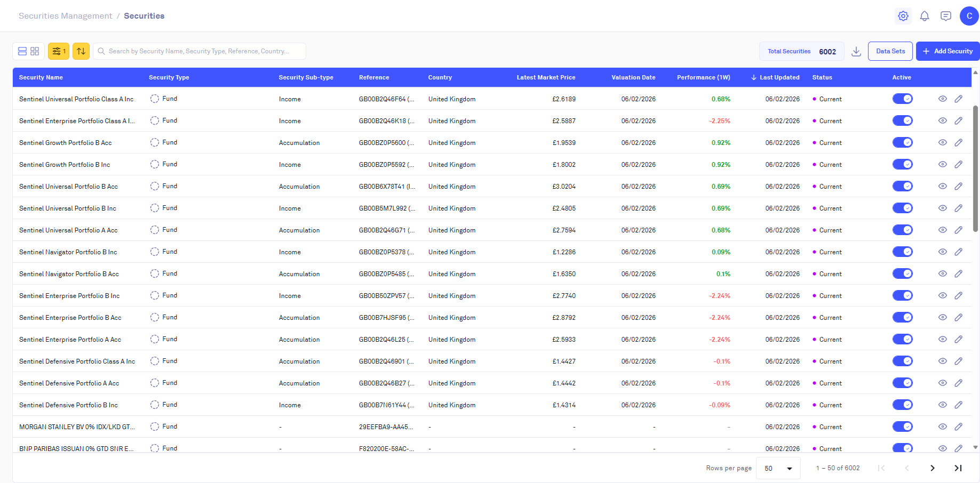The height and width of the screenshot is (483, 980).
Task: Open the messages chat icon
Action: pos(946,16)
